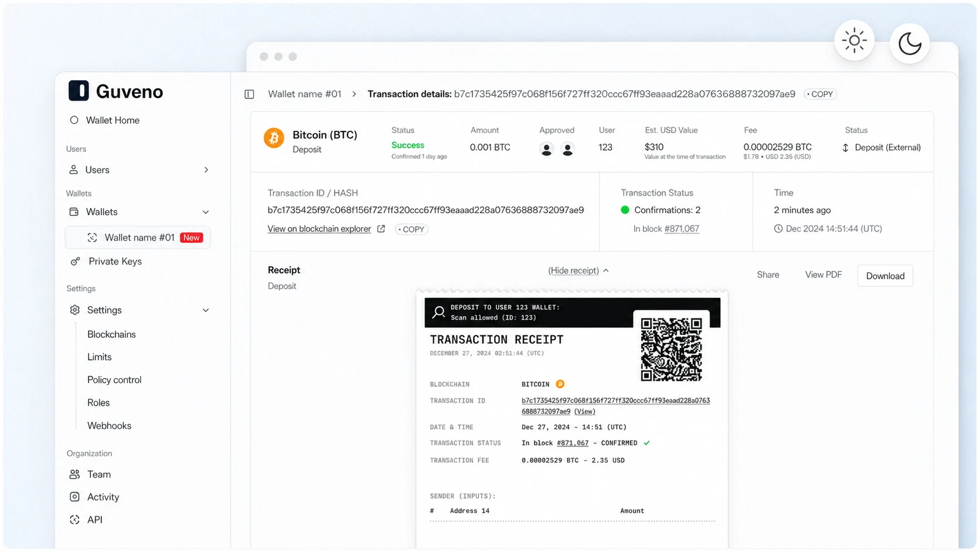This screenshot has height=552, width=980.
Task: Click the receipt Bitcoin icon
Action: coord(560,384)
